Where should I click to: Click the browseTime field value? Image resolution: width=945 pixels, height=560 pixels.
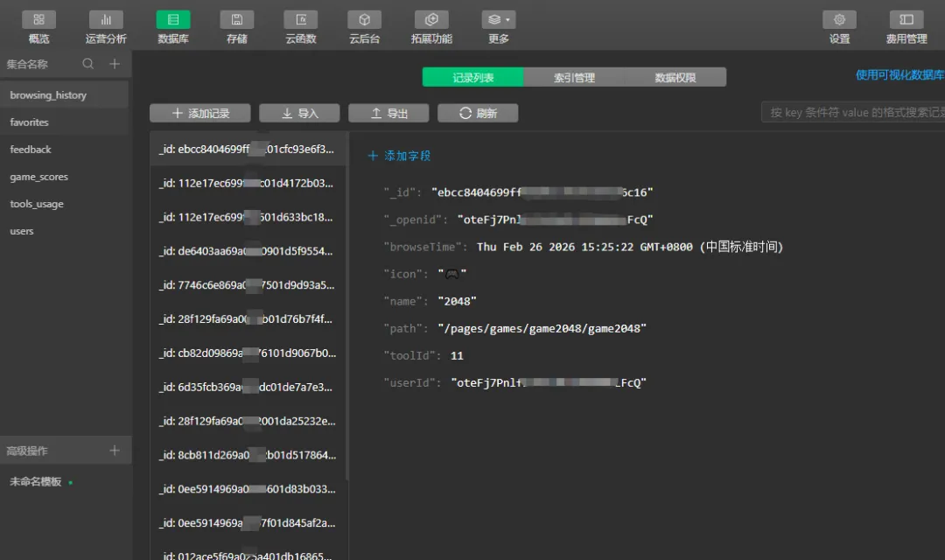tap(630, 247)
